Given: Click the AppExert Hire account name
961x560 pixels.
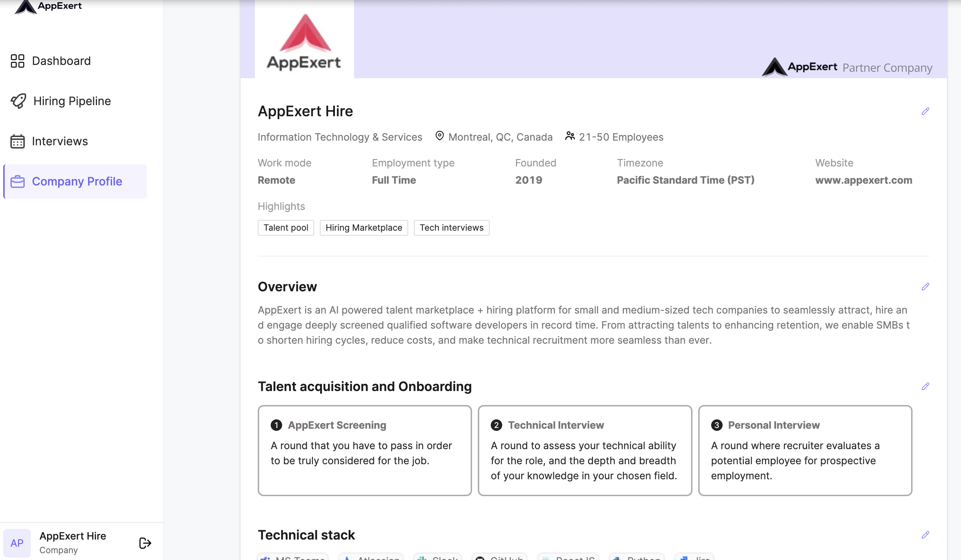Looking at the screenshot, I should pos(73,536).
